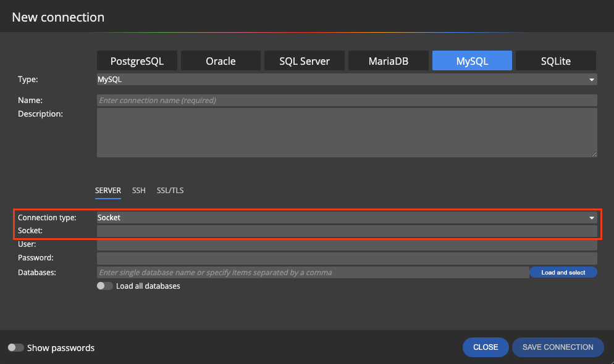This screenshot has height=364, width=614.
Task: Click the CLOSE button
Action: (486, 347)
